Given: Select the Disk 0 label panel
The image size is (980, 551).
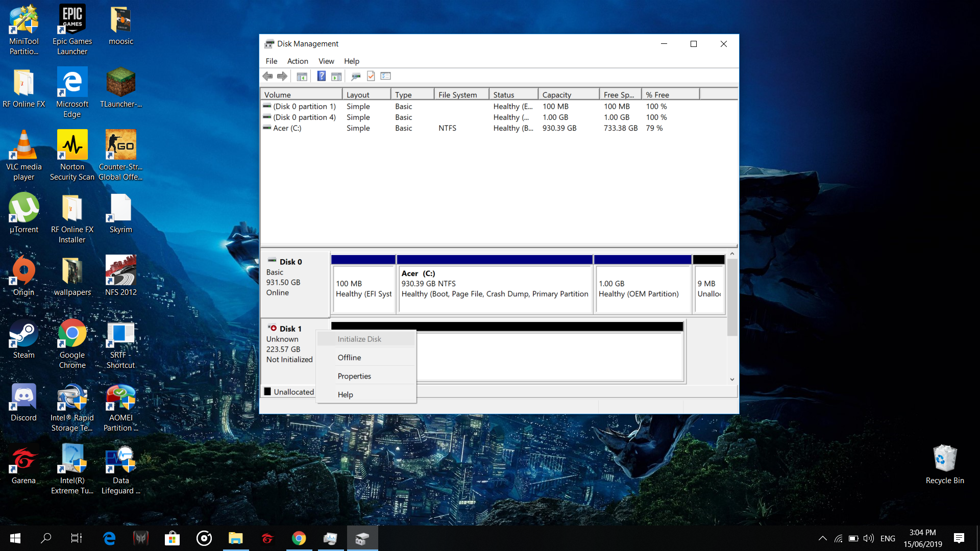Looking at the screenshot, I should (x=295, y=283).
